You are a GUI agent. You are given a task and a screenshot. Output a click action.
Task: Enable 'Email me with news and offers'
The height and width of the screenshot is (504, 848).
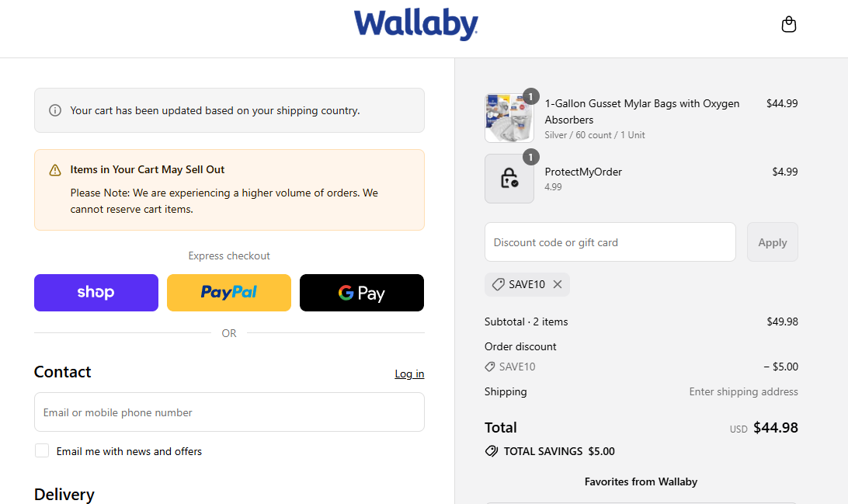click(41, 450)
